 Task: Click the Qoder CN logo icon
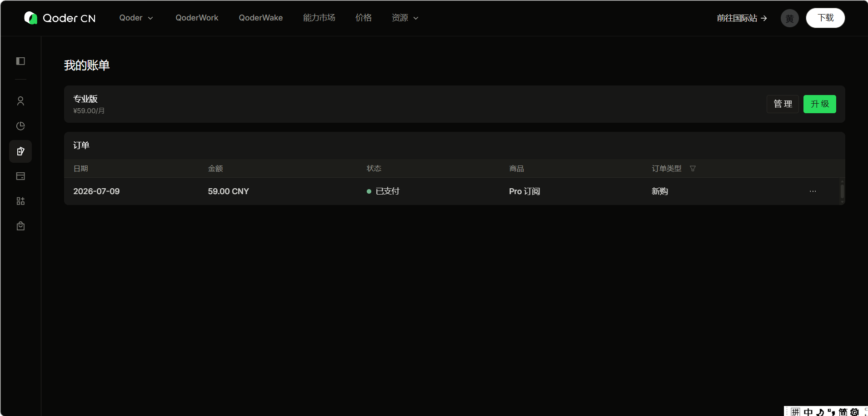(30, 18)
